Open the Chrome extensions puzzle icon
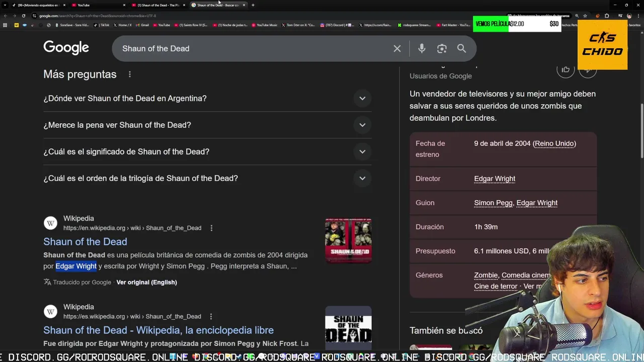Screen dimensions: 644x362 tap(607, 16)
